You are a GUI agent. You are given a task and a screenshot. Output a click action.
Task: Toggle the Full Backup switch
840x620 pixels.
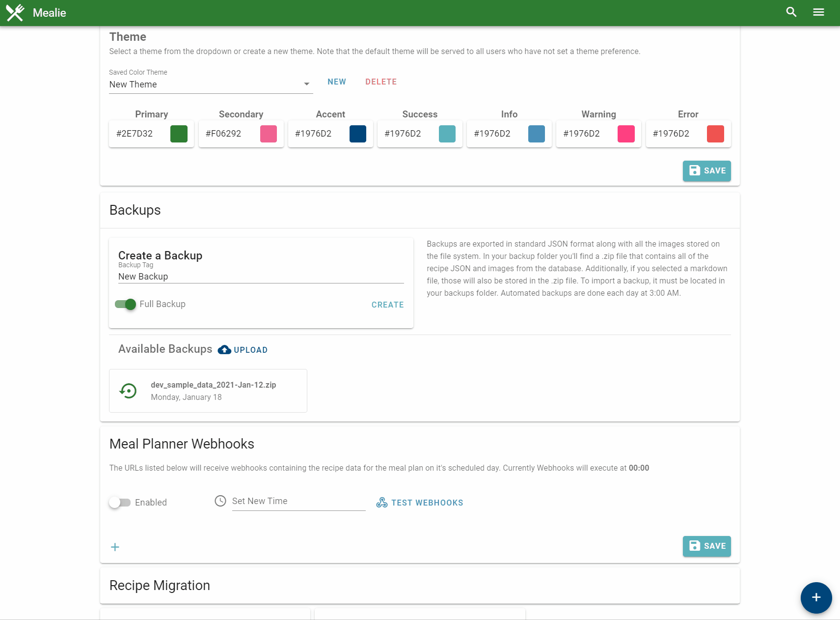coord(125,305)
